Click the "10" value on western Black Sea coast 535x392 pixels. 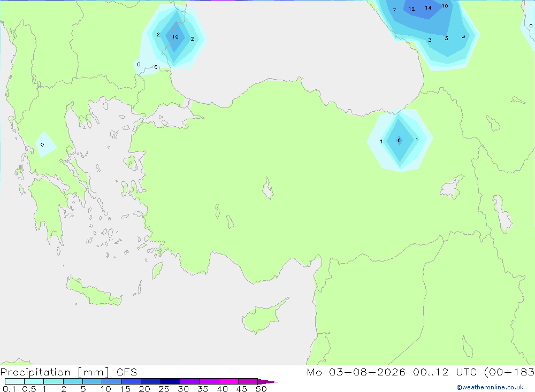[x=175, y=37]
